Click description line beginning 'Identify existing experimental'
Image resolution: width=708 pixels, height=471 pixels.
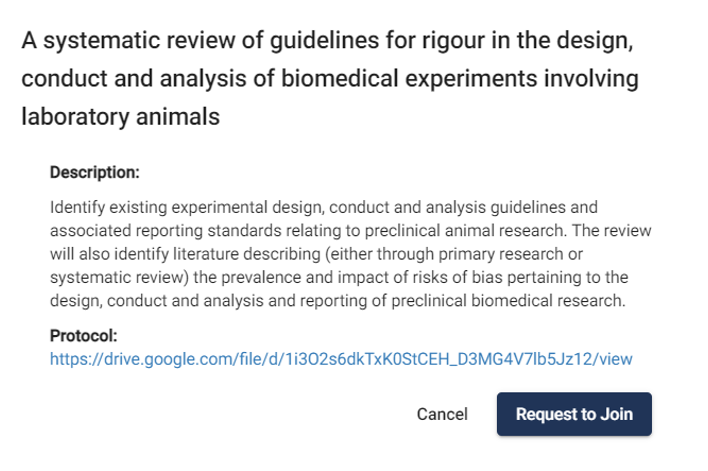point(324,208)
